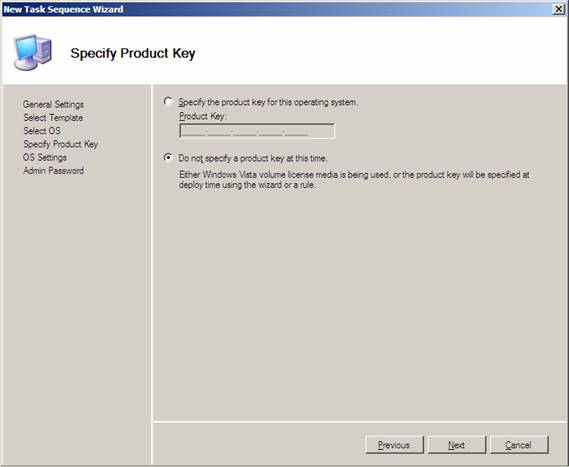Jump to the Select OS step
The image size is (569, 467).
coord(42,131)
